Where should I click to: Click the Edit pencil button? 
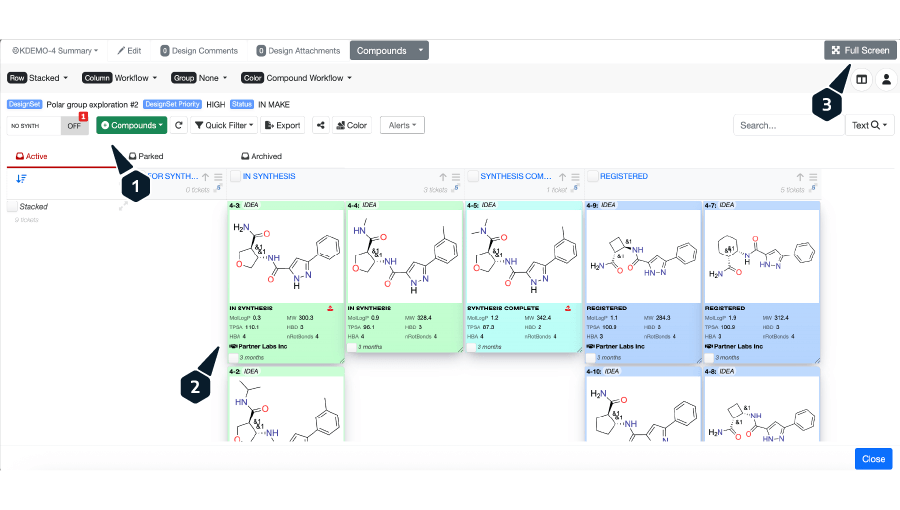(x=129, y=50)
